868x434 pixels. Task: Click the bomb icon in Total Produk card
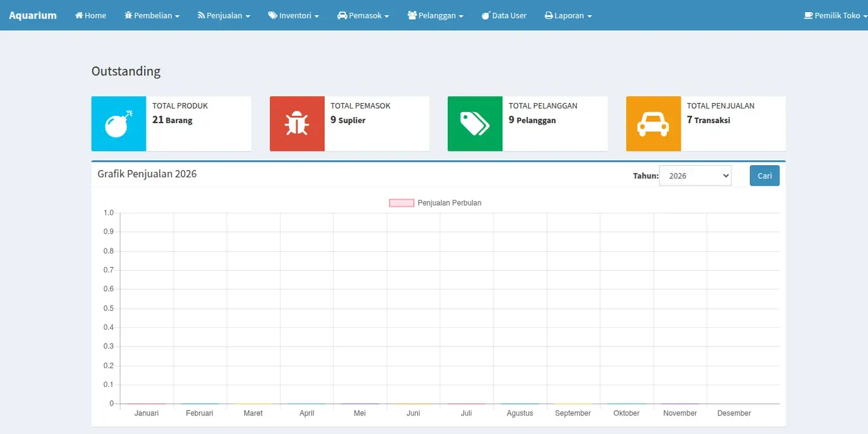point(119,124)
